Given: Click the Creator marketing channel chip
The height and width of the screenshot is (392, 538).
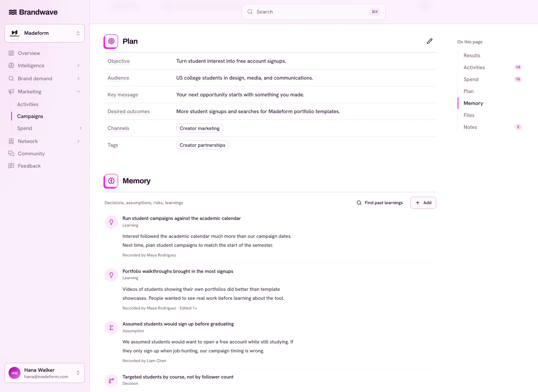Looking at the screenshot, I should coord(200,128).
